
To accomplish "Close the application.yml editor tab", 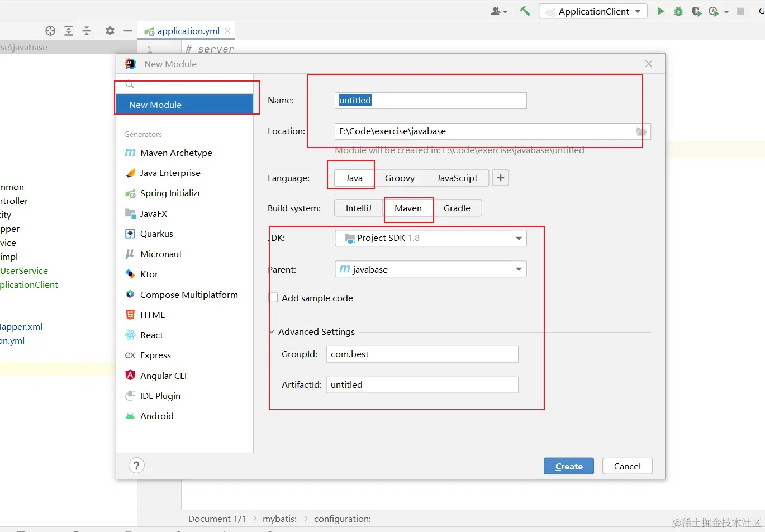I will point(227,31).
